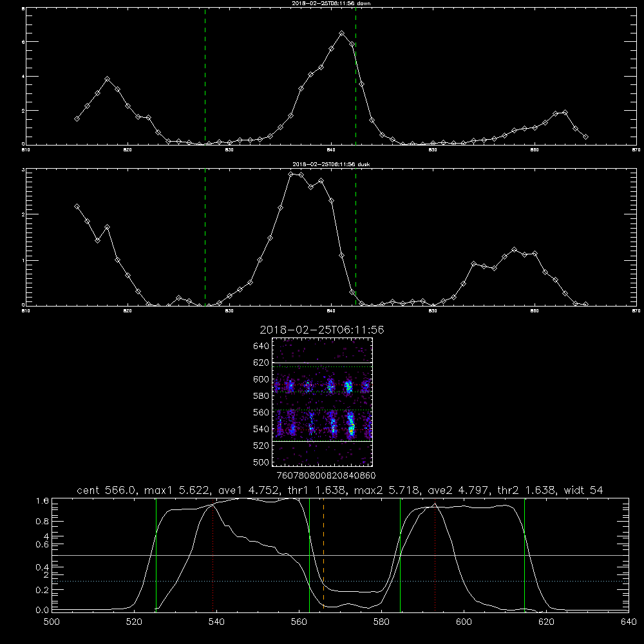Click the 0.0 label on the bottom plot y-axis
This screenshot has height=644, width=644.
pyautogui.click(x=43, y=611)
